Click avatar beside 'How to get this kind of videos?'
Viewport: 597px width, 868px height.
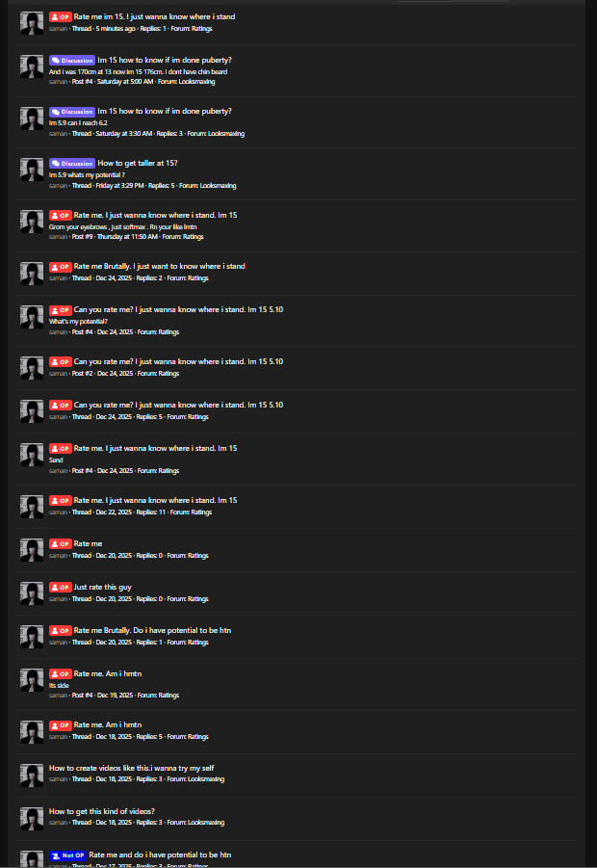pyautogui.click(x=32, y=819)
